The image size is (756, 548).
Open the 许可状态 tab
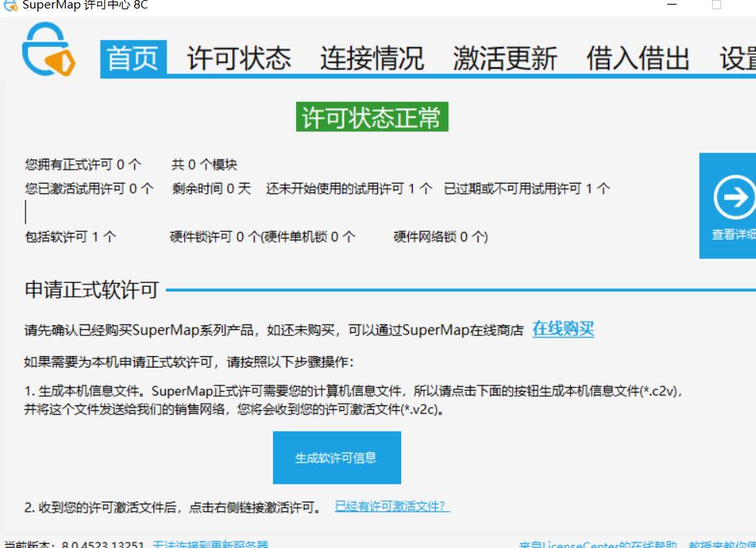point(239,59)
